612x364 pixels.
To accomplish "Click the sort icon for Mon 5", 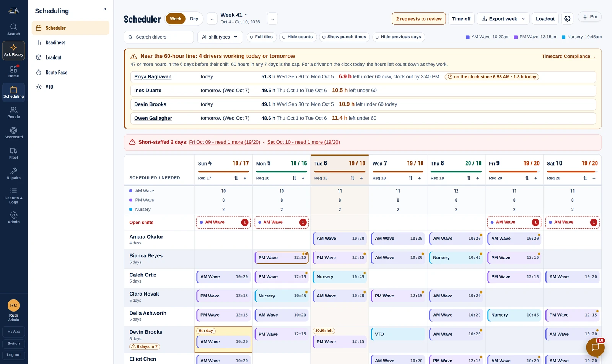I will click(294, 178).
